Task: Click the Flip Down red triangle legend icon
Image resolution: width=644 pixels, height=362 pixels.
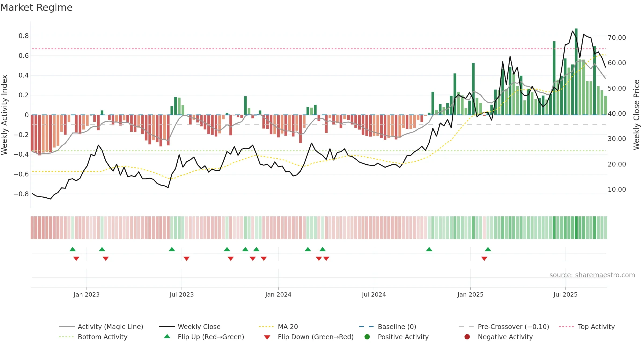Action: pos(267,337)
